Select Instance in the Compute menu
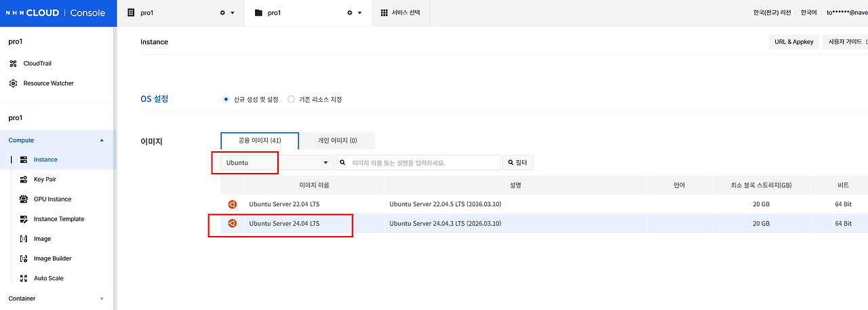 (x=45, y=160)
